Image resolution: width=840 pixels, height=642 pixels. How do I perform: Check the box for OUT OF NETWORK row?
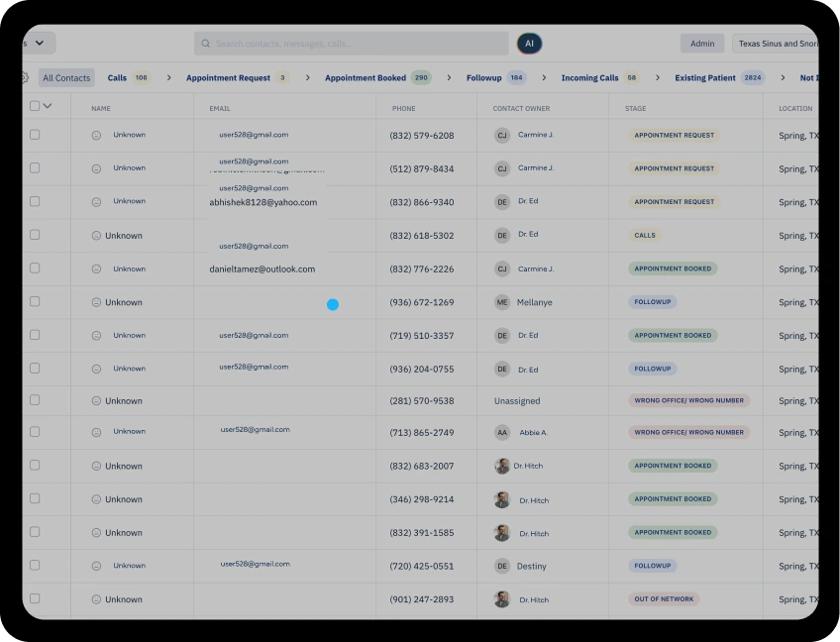coord(35,598)
